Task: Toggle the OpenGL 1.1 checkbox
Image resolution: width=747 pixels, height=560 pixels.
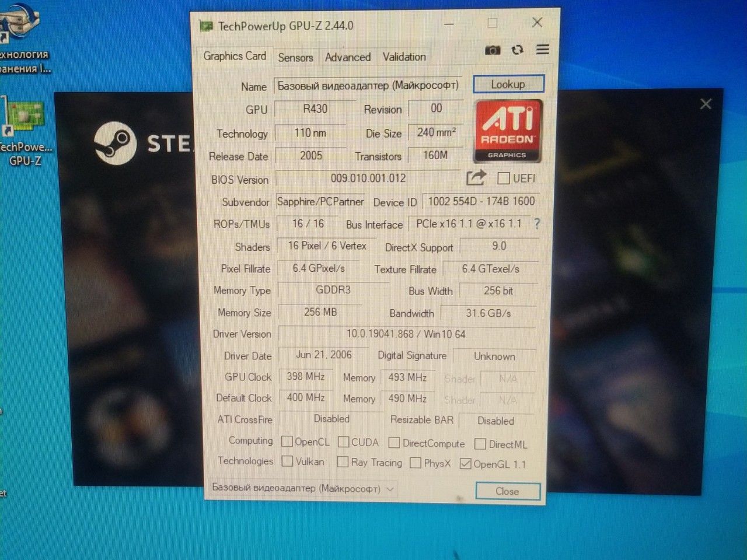Action: [x=465, y=464]
